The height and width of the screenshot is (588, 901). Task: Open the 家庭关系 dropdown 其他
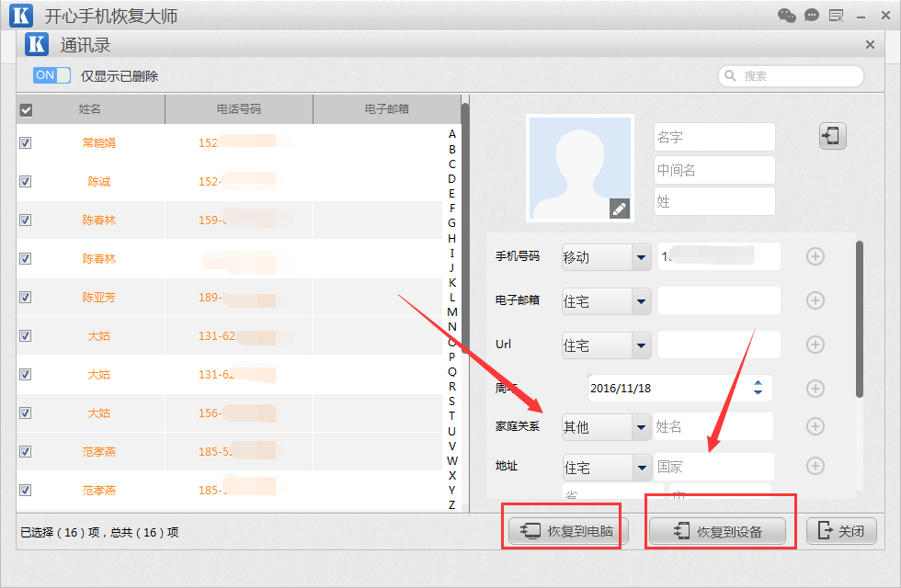coord(606,426)
